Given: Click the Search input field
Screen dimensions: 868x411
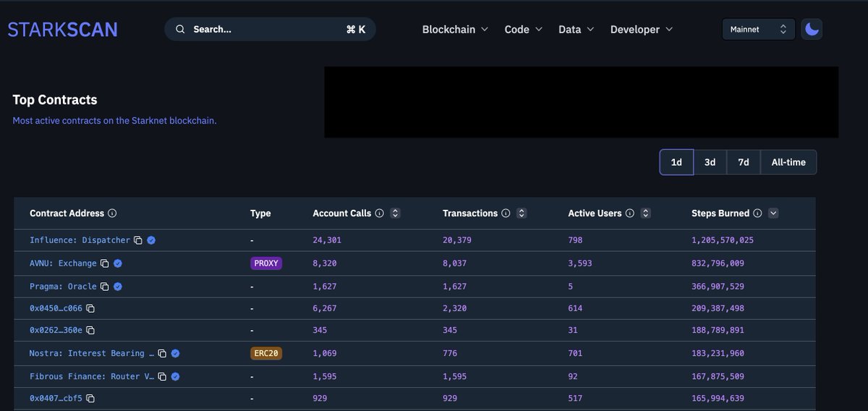Looking at the screenshot, I should click(x=270, y=29).
